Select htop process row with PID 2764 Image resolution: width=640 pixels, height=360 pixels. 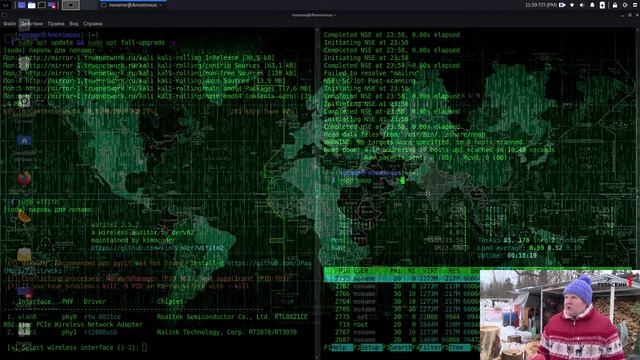(x=402, y=302)
